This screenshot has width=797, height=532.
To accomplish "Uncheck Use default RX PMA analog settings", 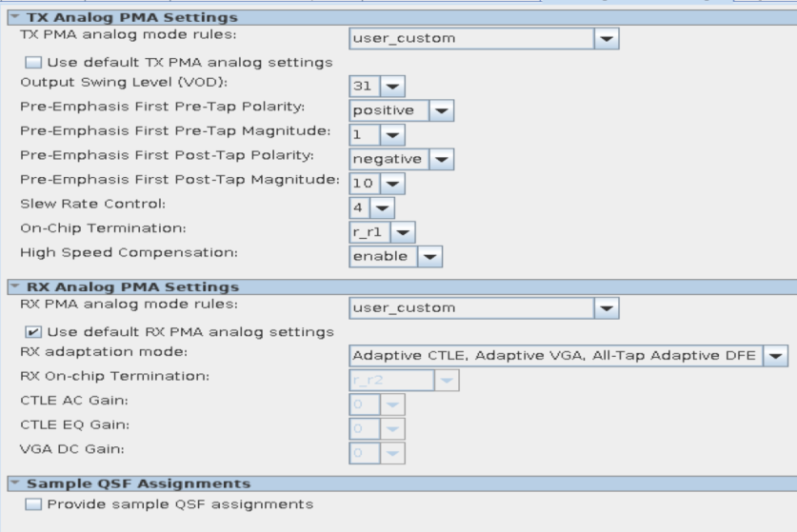I will [x=33, y=332].
